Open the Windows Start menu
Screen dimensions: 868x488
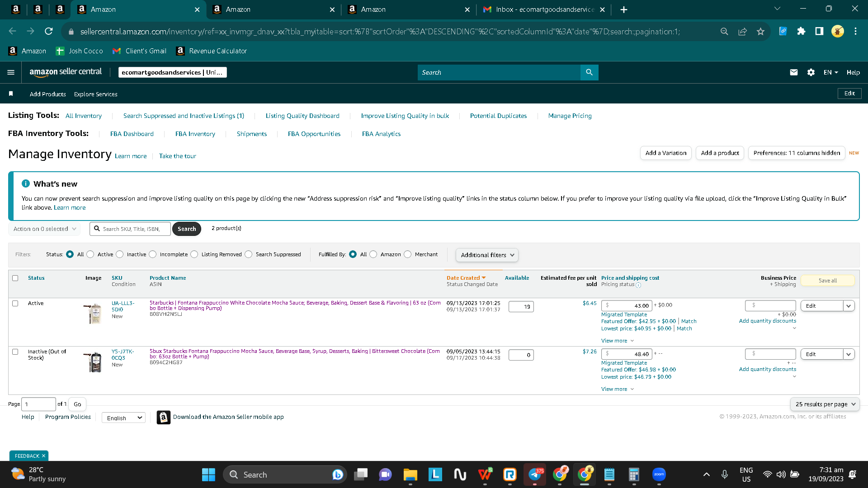pyautogui.click(x=208, y=474)
